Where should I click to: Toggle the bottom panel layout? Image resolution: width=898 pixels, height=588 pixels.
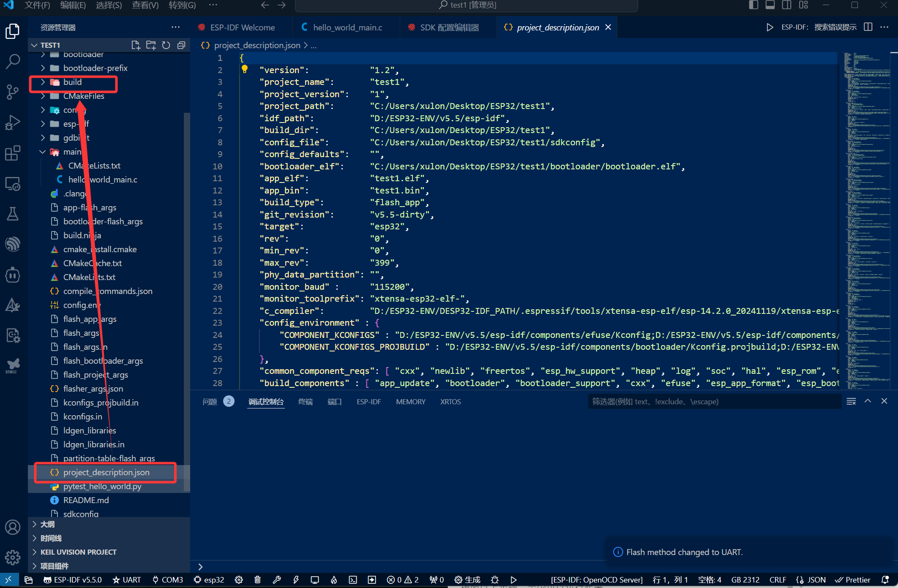click(770, 5)
